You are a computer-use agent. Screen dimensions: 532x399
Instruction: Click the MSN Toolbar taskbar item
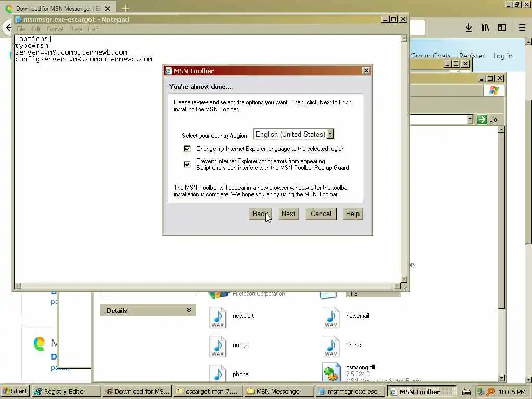(422, 392)
